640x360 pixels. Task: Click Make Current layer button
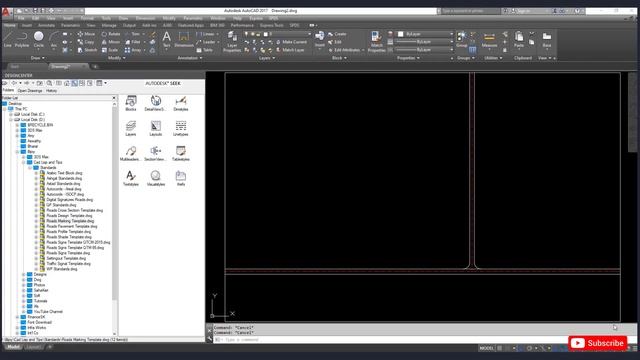(291, 42)
